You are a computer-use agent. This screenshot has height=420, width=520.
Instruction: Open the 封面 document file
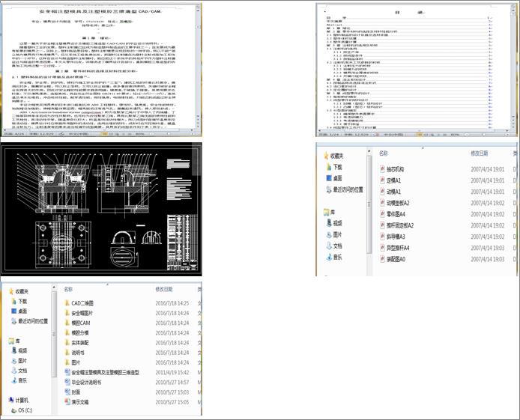click(x=77, y=392)
